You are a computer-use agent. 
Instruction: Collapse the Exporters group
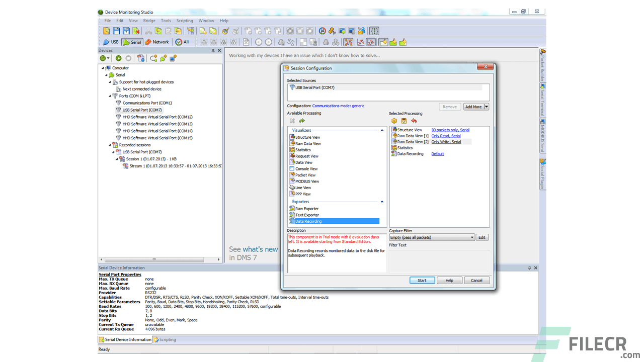[x=382, y=202]
